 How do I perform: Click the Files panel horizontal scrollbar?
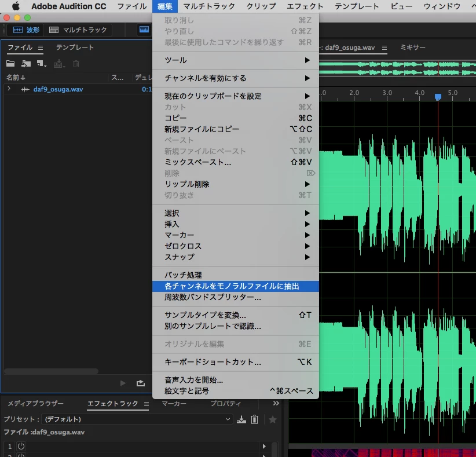tap(51, 371)
